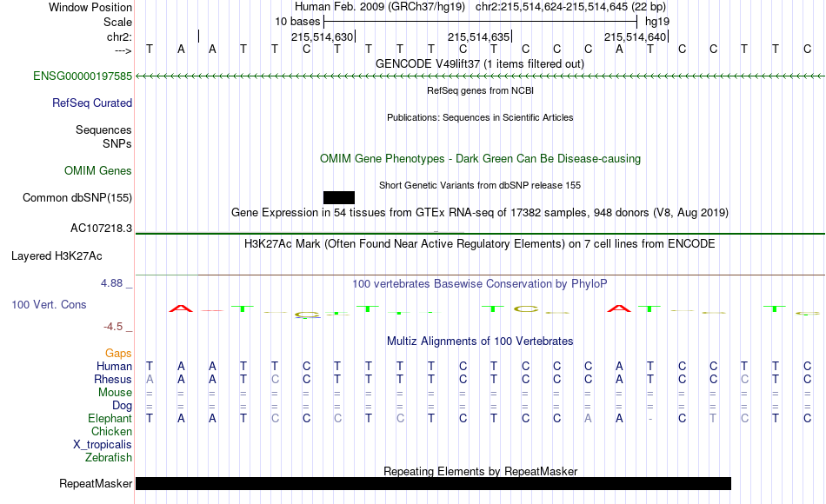The height and width of the screenshot is (504, 826).
Task: Click the ENSG00000197585 intron arrow line
Action: (480, 76)
